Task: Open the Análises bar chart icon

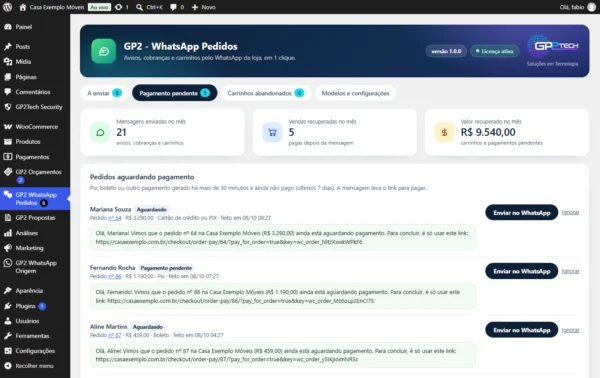Action: (x=8, y=233)
